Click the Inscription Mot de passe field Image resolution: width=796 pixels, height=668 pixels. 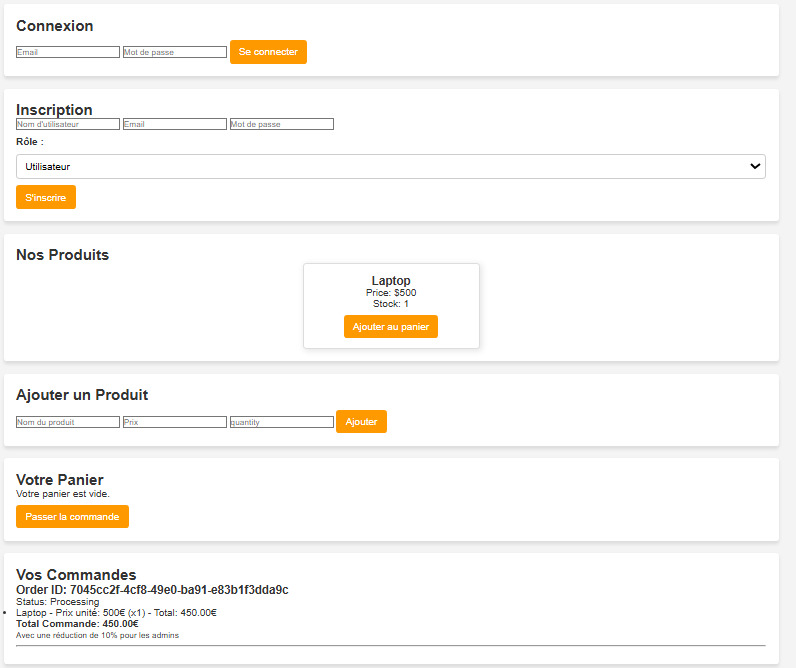281,124
